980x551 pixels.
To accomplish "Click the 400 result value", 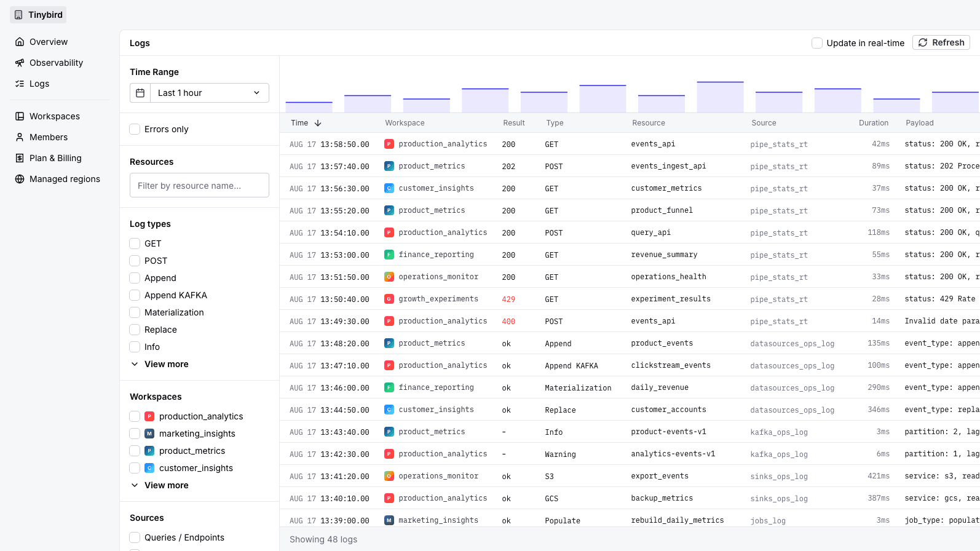I will tap(508, 322).
